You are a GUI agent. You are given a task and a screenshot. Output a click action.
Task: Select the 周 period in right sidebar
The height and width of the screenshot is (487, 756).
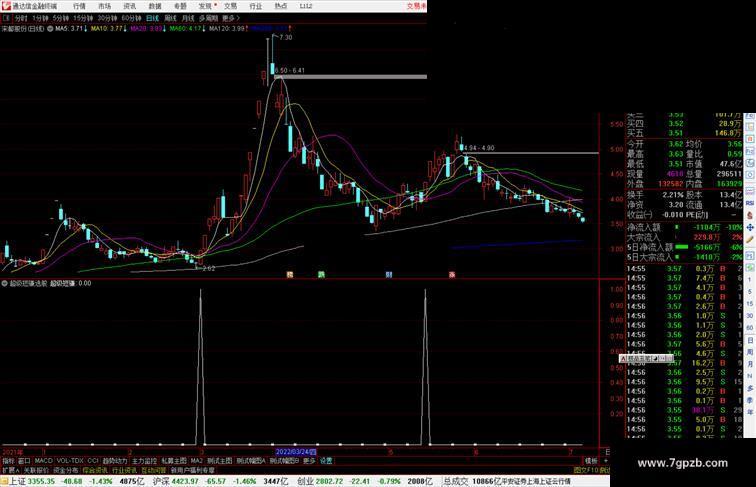(x=750, y=352)
